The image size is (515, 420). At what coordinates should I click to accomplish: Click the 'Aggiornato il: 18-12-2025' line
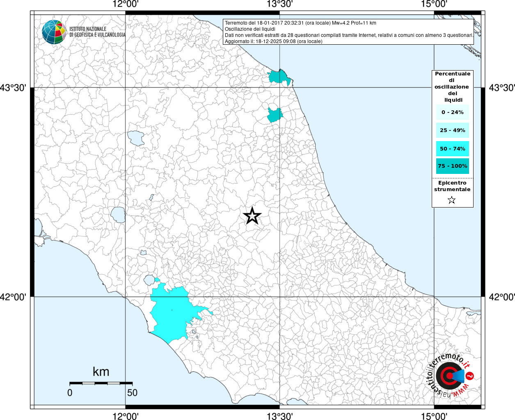(274, 41)
